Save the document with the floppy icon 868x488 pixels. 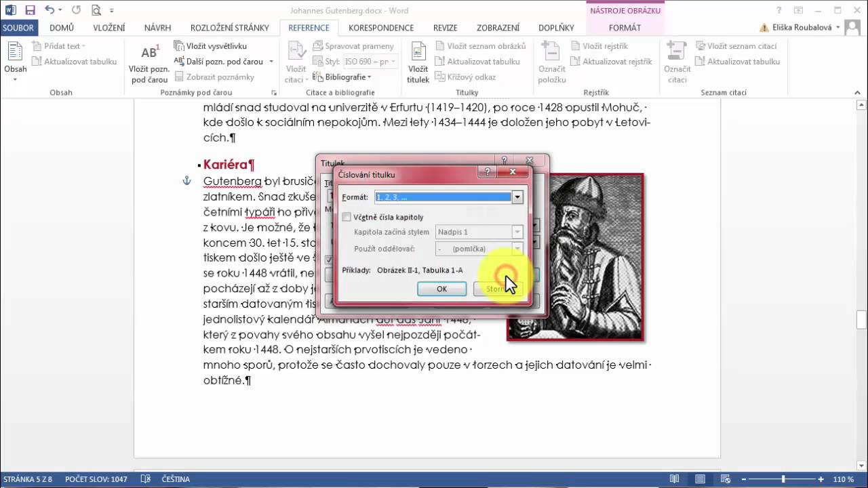pyautogui.click(x=30, y=10)
